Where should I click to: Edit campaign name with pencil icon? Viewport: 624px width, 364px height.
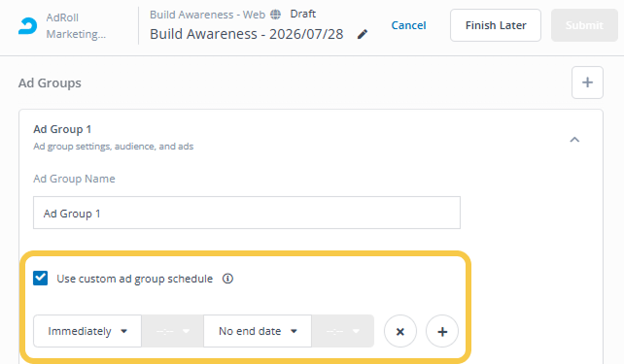point(363,34)
